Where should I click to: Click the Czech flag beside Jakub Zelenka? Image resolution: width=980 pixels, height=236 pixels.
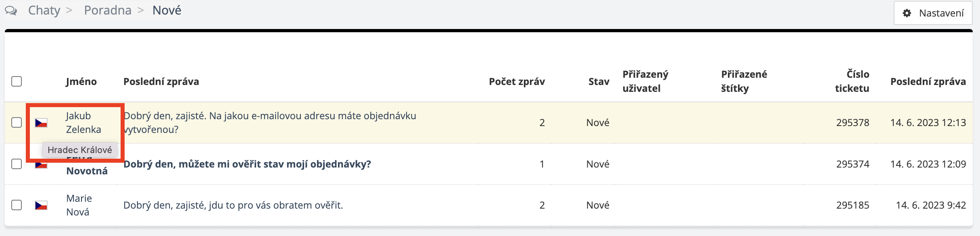point(41,123)
